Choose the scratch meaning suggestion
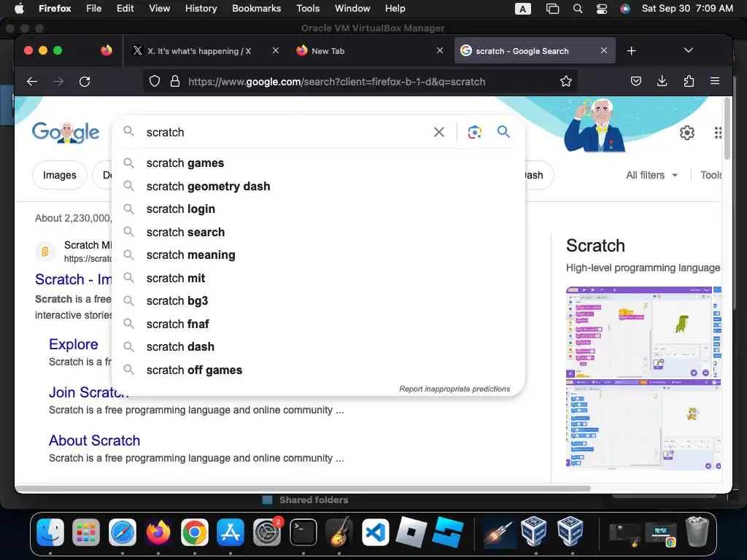Screen dimensions: 747x560 click(318, 254)
